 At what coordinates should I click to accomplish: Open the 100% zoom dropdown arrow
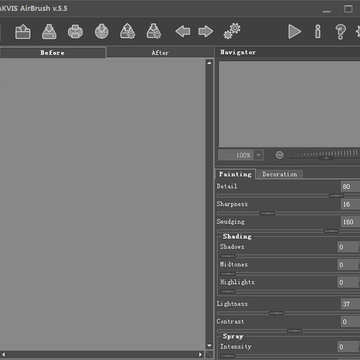(x=258, y=155)
